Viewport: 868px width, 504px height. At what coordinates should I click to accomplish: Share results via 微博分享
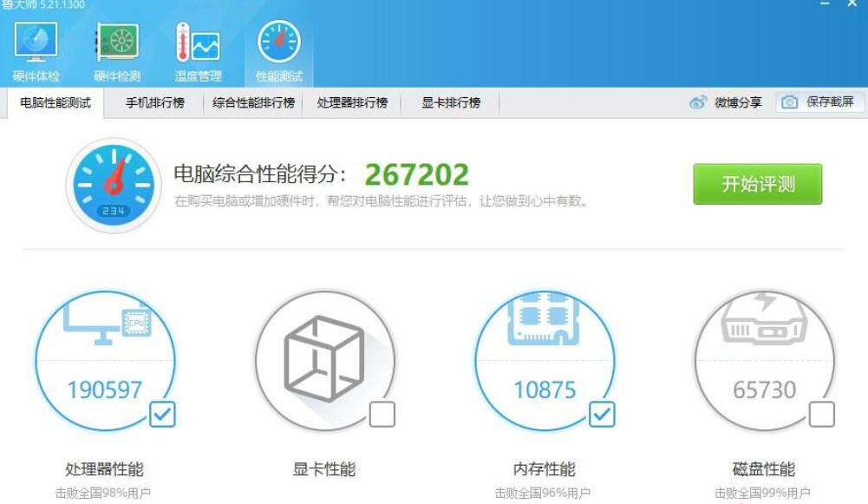click(x=723, y=102)
